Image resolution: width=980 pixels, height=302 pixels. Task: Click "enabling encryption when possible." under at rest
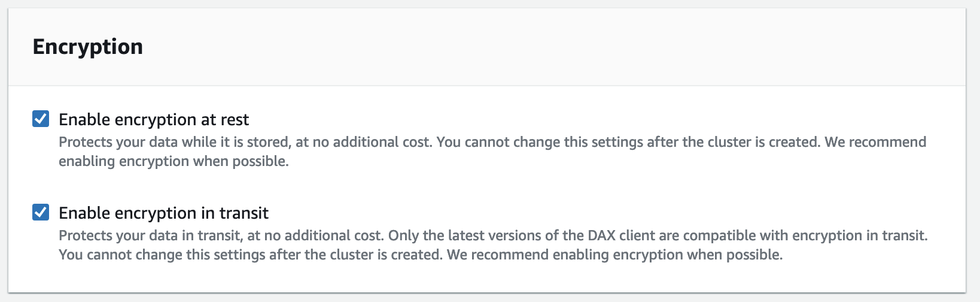coord(174,161)
